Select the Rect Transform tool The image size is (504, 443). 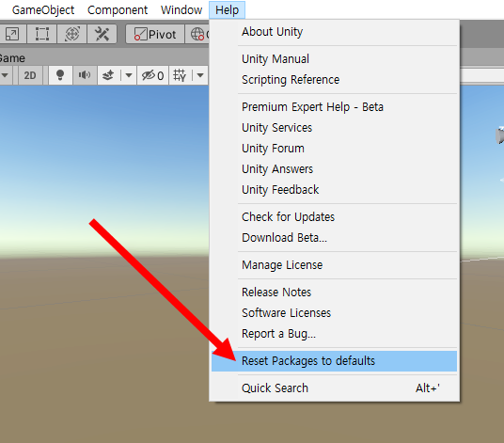point(41,34)
